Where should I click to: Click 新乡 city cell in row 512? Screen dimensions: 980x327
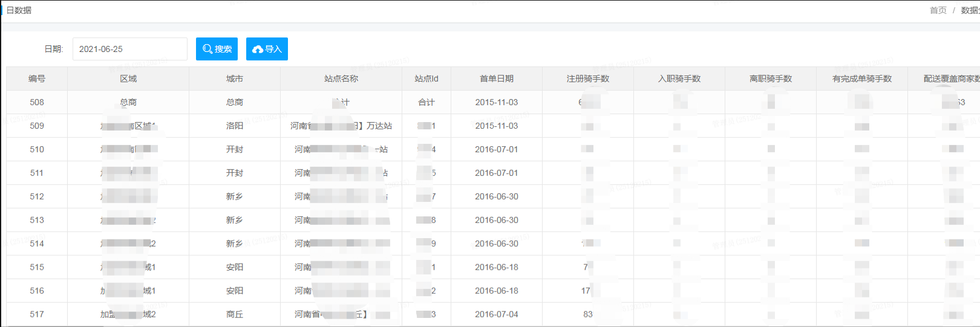[235, 196]
